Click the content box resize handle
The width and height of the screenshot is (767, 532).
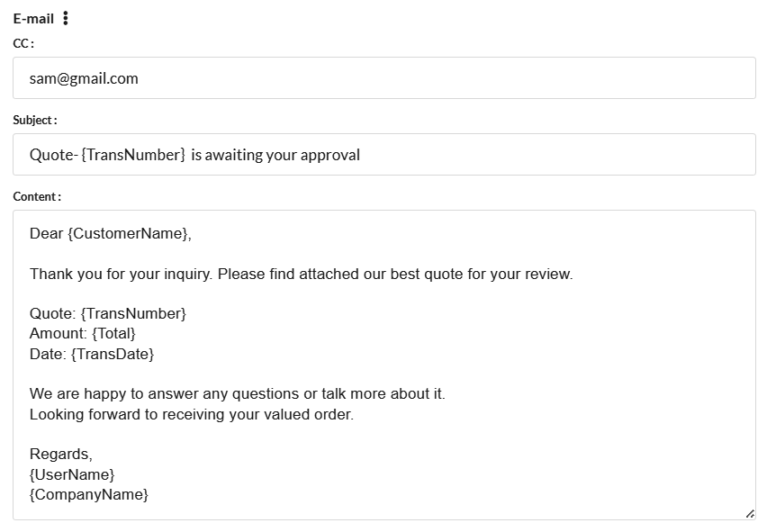pyautogui.click(x=750, y=513)
